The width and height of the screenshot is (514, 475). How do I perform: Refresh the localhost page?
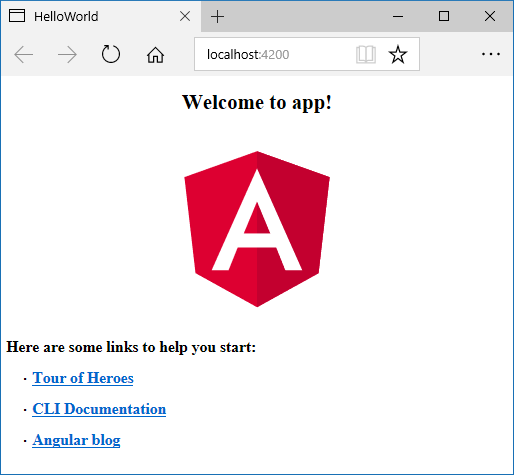pyautogui.click(x=111, y=54)
